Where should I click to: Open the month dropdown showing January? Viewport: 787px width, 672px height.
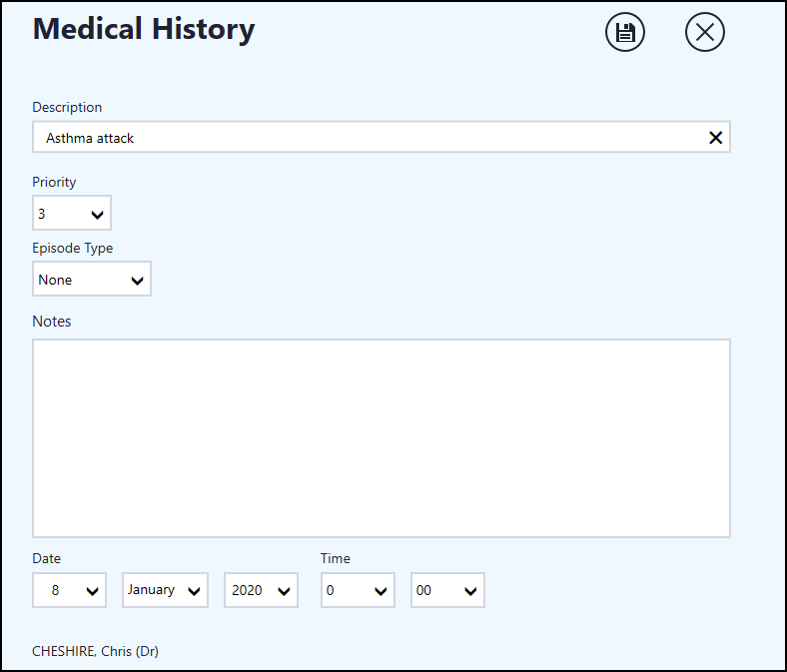165,590
